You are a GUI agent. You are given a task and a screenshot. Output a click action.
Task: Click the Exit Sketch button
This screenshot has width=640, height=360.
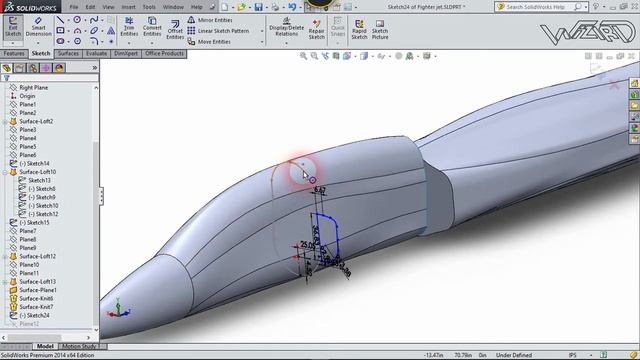click(13, 27)
